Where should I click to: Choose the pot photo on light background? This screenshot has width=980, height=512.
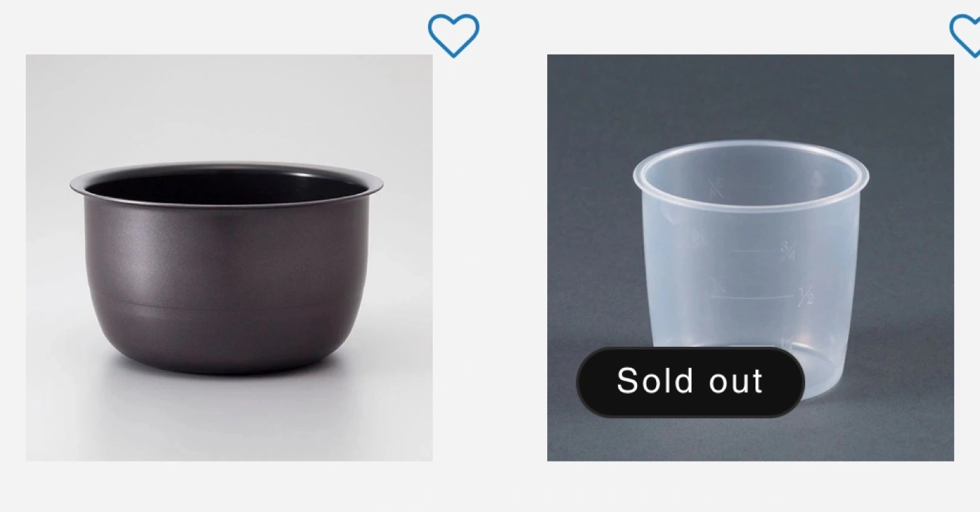(x=229, y=258)
